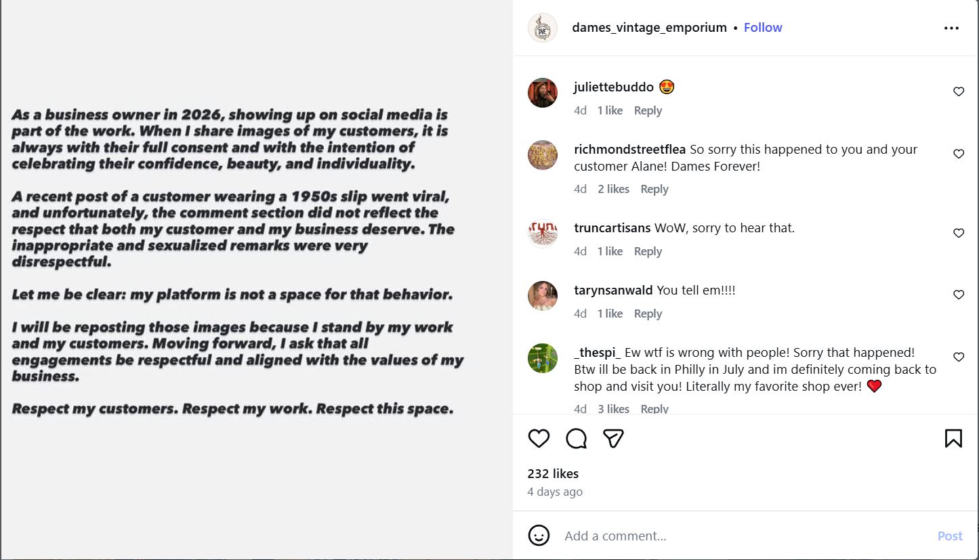This screenshot has width=979, height=560.
Task: Heart _thespi_'s comment
Action: (959, 358)
